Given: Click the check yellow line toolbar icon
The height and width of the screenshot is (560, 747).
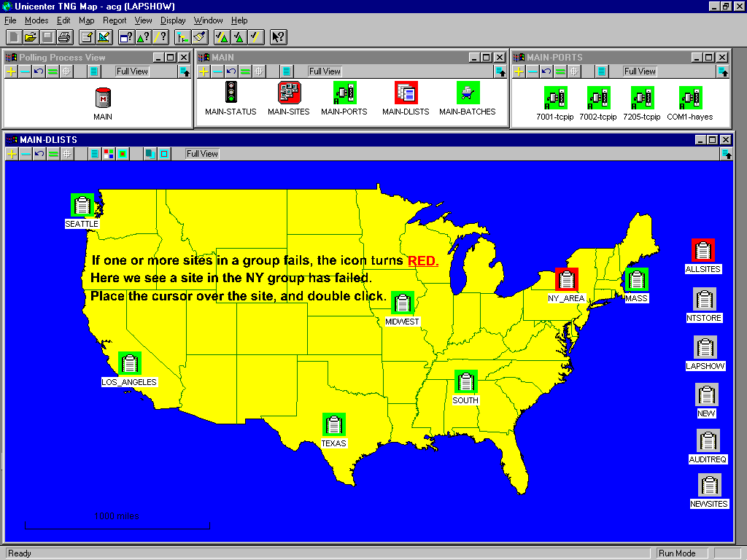Looking at the screenshot, I should 256,37.
